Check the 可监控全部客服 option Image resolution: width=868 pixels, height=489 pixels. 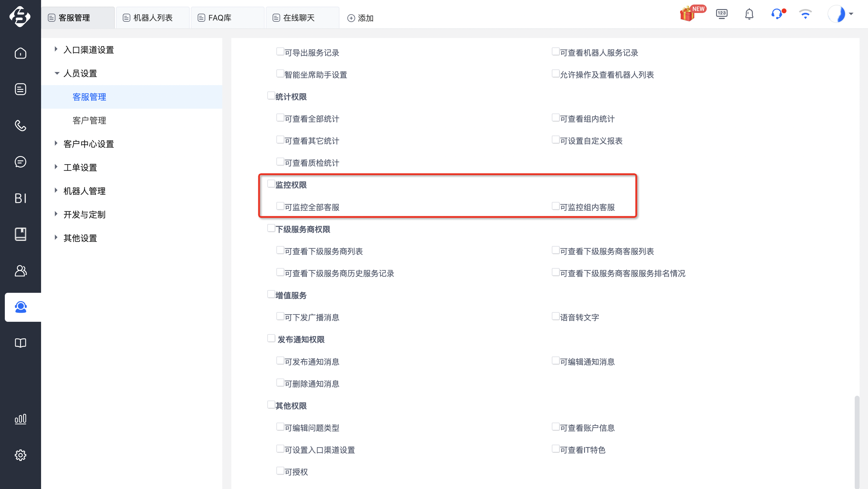[x=280, y=206]
